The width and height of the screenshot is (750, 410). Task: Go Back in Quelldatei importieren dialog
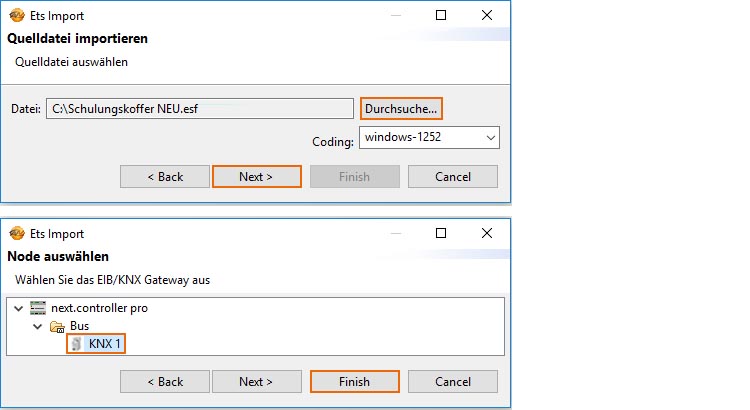[165, 177]
